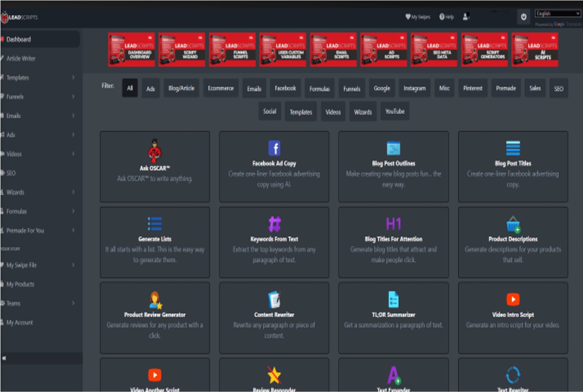Open the Content Rewriter icon
Viewport: 583px width, 392px height.
[274, 299]
